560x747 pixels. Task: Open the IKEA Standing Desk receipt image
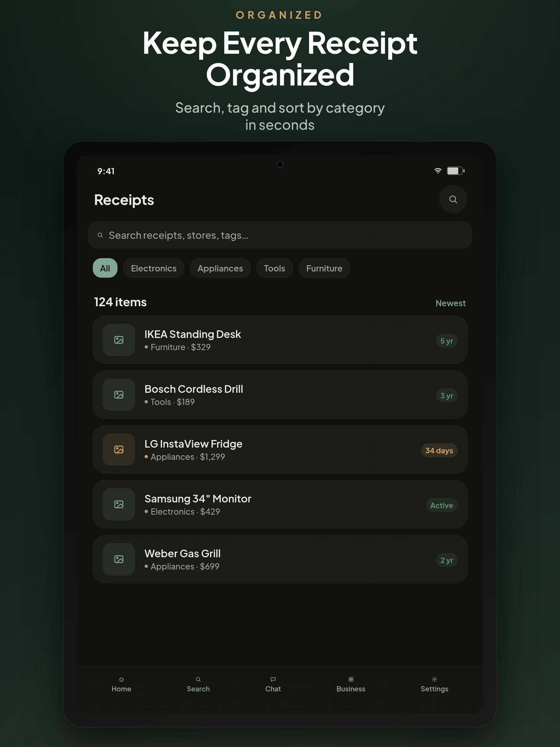[119, 340]
